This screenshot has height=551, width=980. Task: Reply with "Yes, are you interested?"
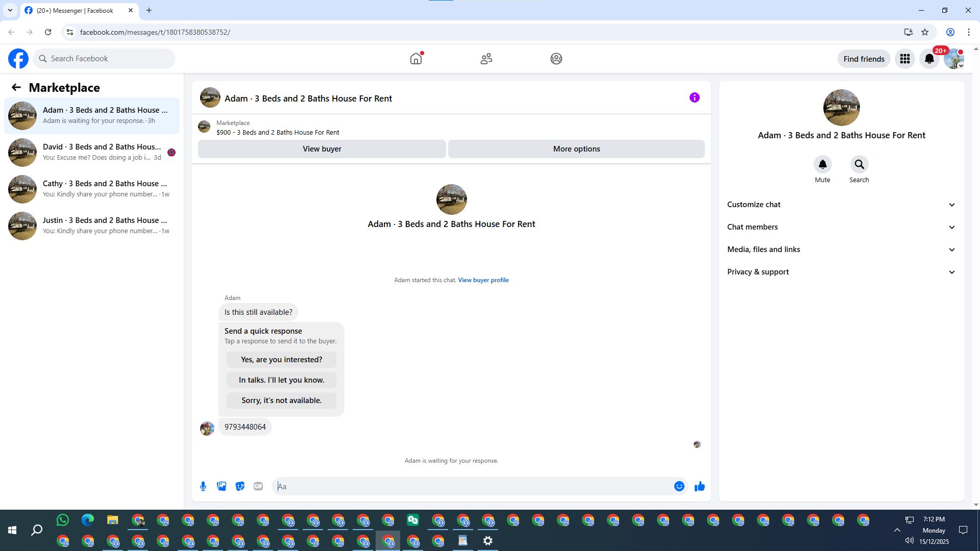[282, 360]
